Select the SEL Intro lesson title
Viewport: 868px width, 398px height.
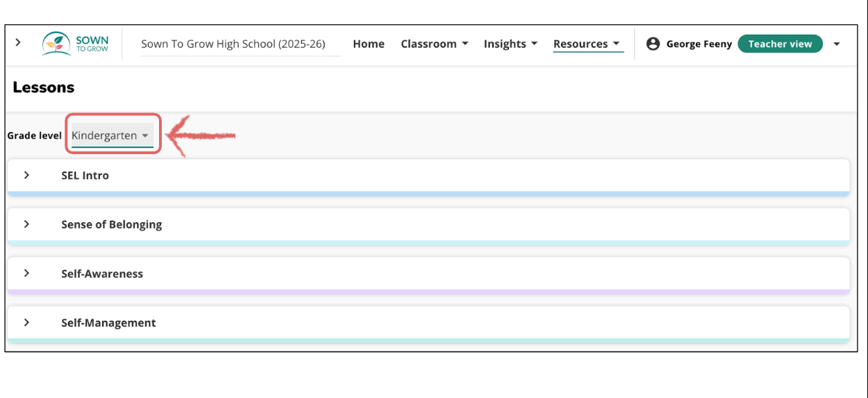(85, 176)
